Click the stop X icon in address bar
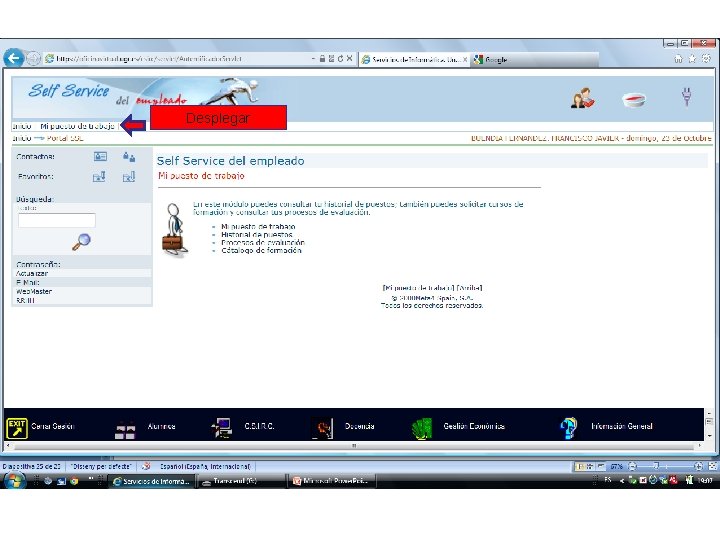This screenshot has width=720, height=540. (349, 59)
